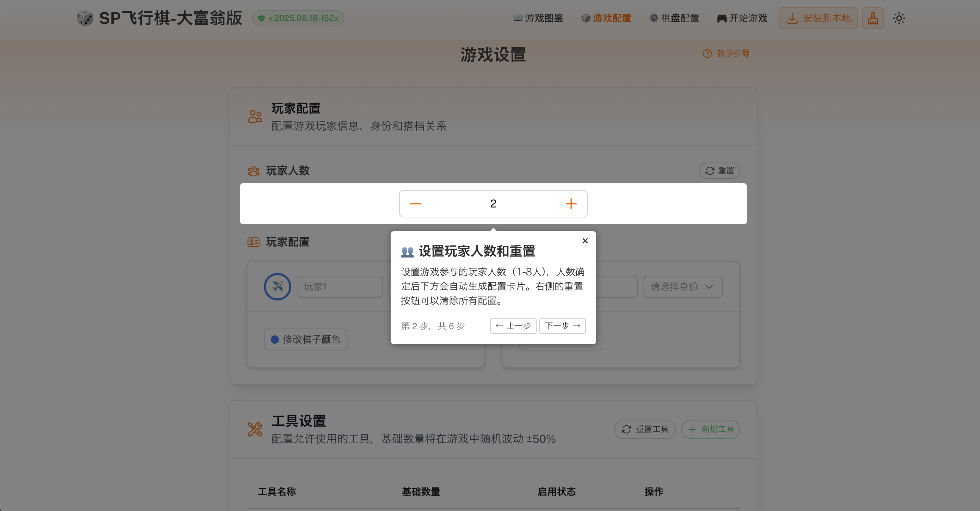980x511 pixels.
Task: Select the 游戏配置 nav item
Action: pyautogui.click(x=606, y=18)
